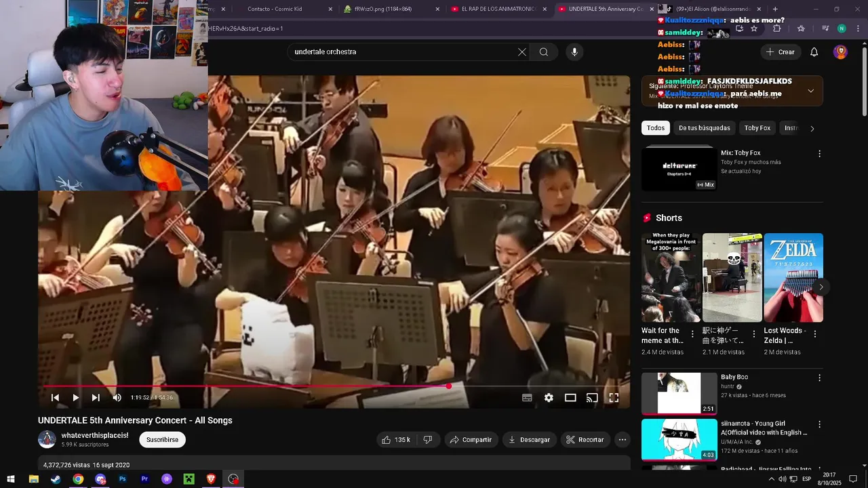The image size is (868, 488).
Task: Like the video with 135 k
Action: tap(396, 440)
